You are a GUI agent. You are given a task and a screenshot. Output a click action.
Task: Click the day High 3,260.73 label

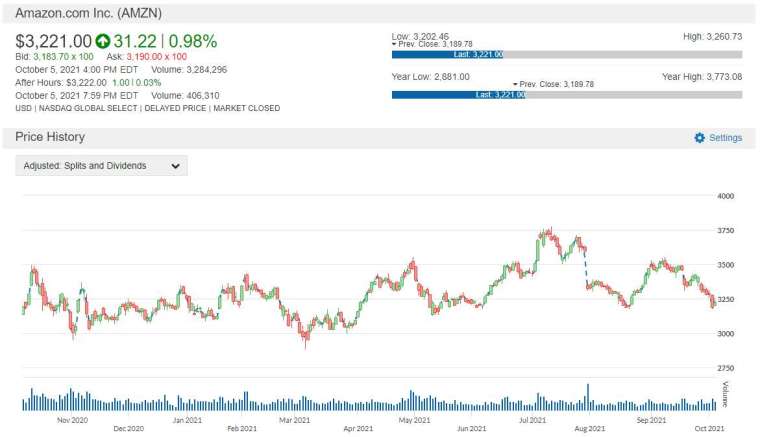712,36
